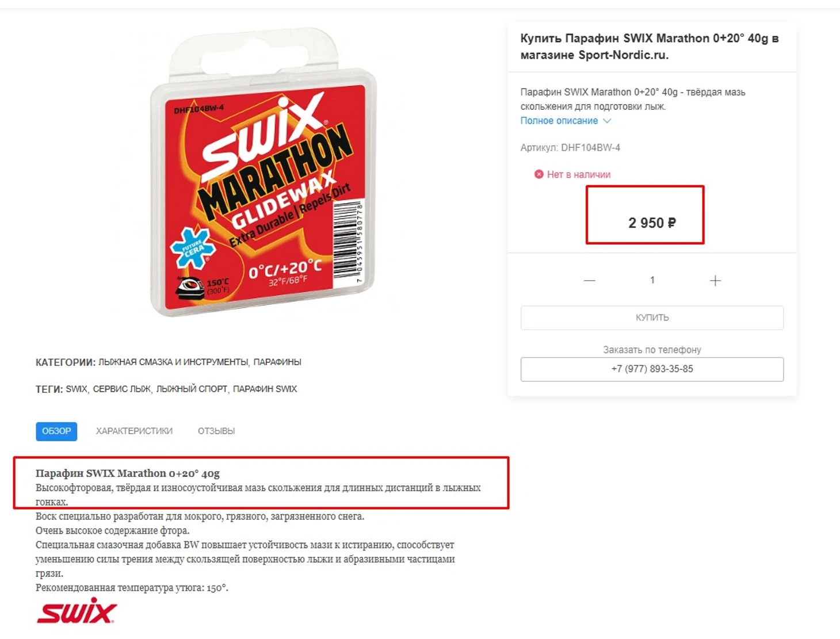Image resolution: width=840 pixels, height=639 pixels.
Task: Open the Лыжный спорт tag
Action: [192, 389]
